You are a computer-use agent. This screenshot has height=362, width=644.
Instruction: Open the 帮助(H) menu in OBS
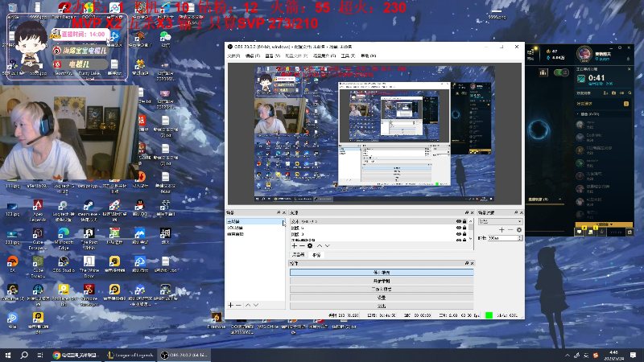click(x=369, y=56)
